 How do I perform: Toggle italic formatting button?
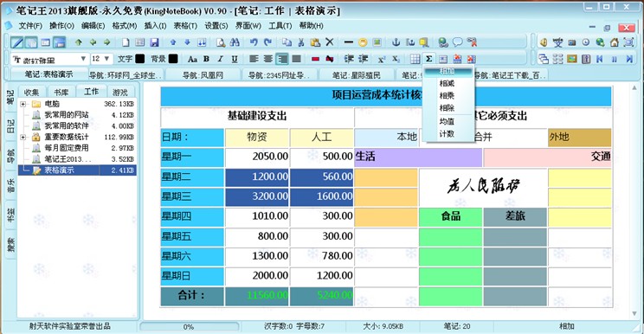tap(220, 59)
